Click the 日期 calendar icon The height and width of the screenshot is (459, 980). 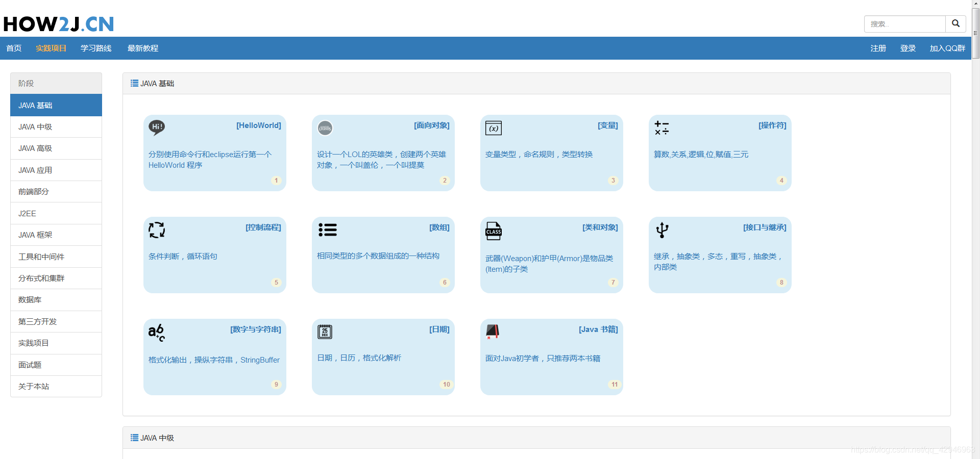tap(325, 332)
